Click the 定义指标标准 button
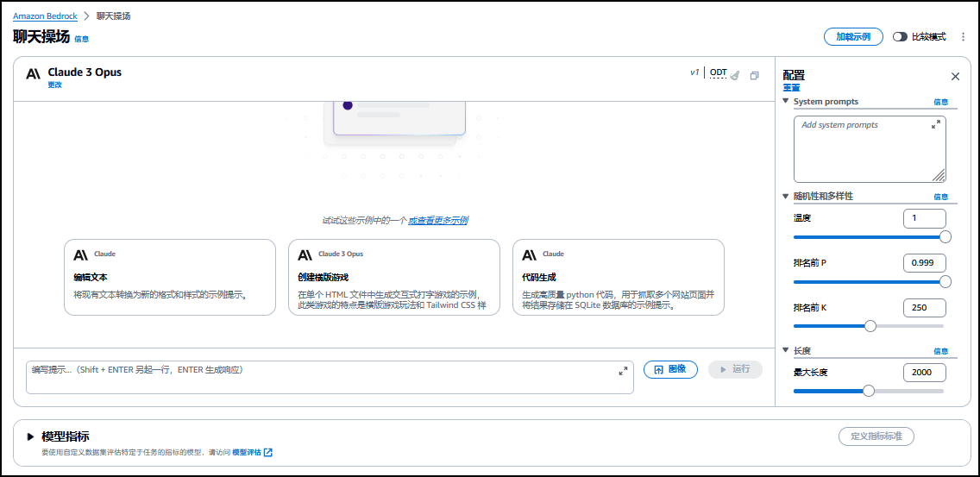 tap(876, 436)
